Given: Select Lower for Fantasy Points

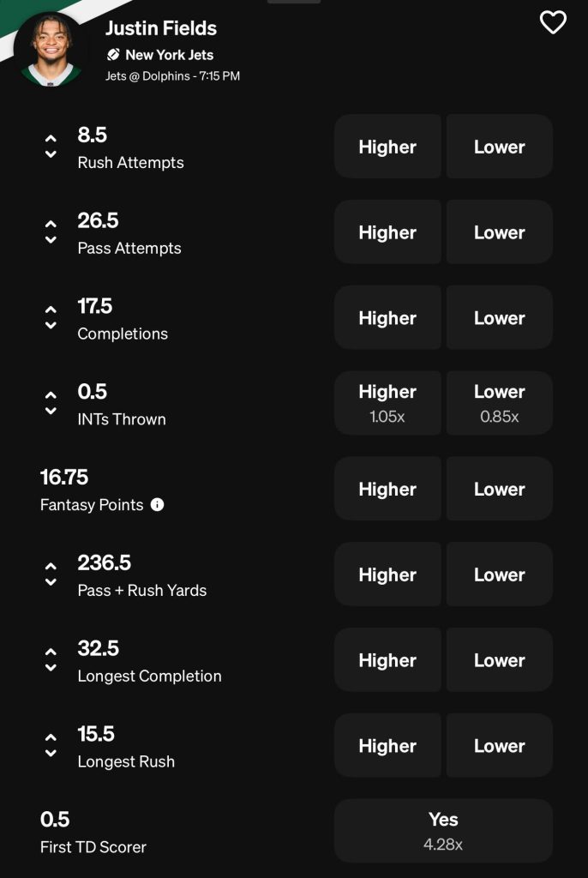Looking at the screenshot, I should (500, 489).
